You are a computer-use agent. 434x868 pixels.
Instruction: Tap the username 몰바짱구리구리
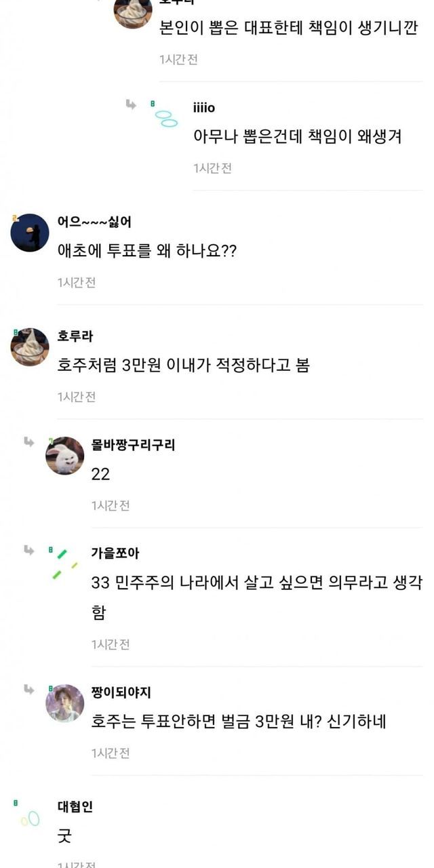click(x=133, y=445)
